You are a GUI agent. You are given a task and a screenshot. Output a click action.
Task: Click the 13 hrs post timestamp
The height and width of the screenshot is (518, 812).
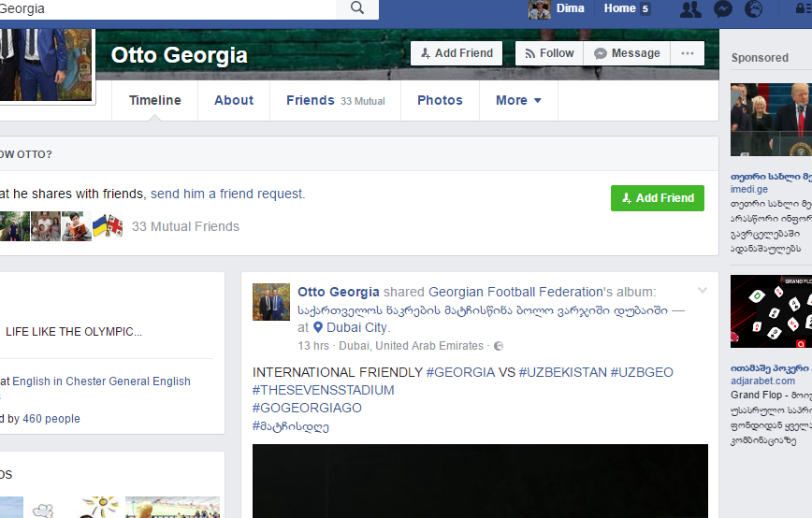pos(313,346)
